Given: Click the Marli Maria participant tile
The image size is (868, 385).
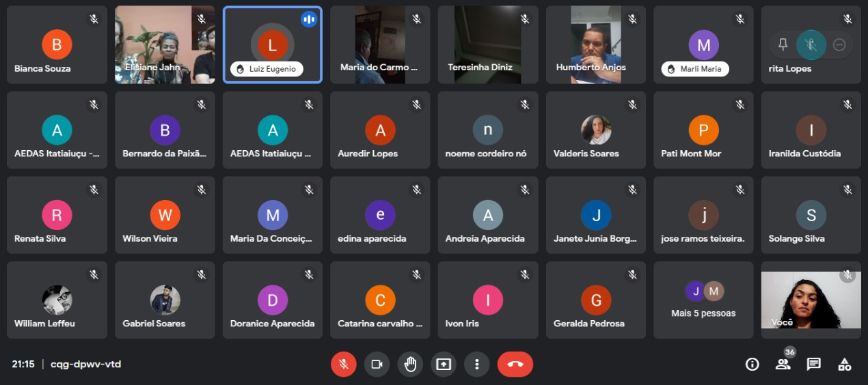Looking at the screenshot, I should (x=703, y=44).
